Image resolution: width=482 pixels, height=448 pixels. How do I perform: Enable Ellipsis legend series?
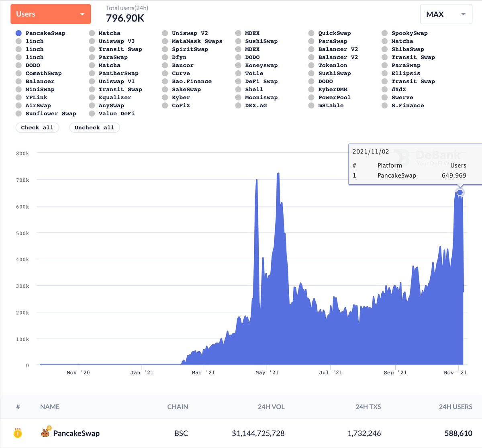[401, 74]
